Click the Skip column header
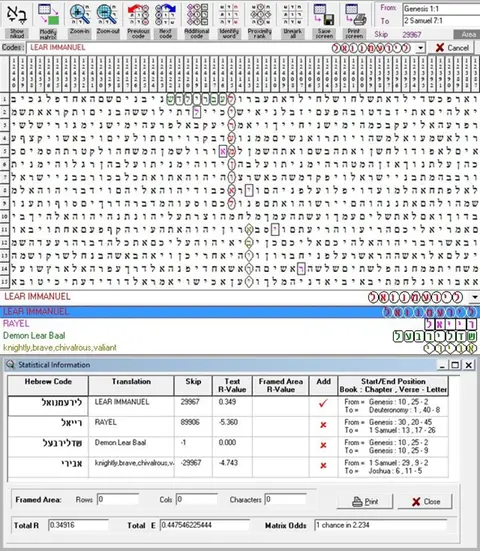This screenshot has width=480, height=551. click(x=193, y=385)
